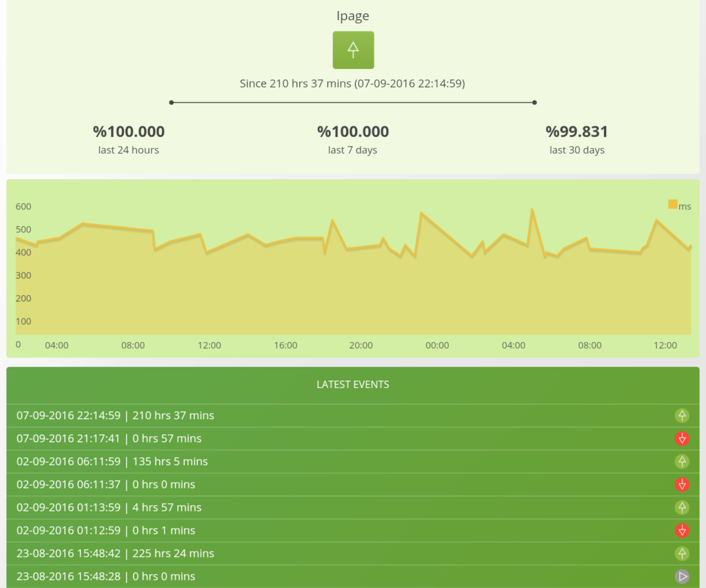
Task: Click the Ipage monitor title
Action: coord(353,16)
